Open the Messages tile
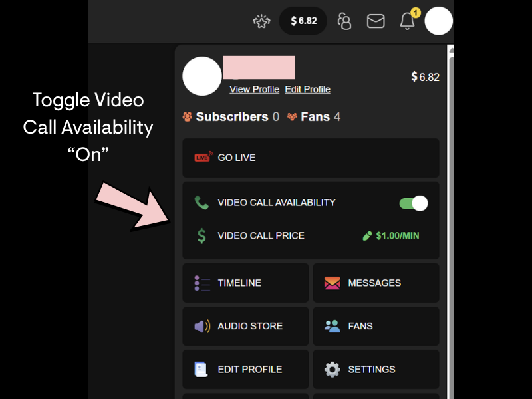This screenshot has height=399, width=532. pos(376,283)
